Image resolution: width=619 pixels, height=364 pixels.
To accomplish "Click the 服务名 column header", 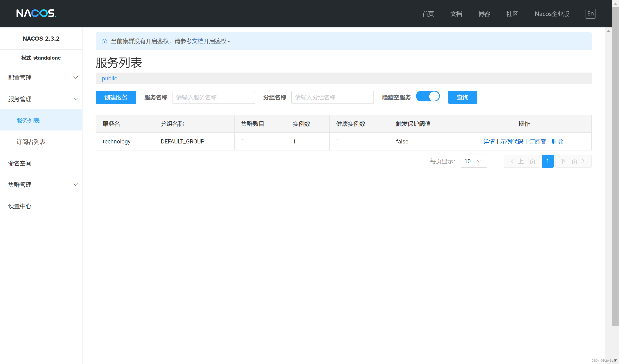I will [125, 124].
